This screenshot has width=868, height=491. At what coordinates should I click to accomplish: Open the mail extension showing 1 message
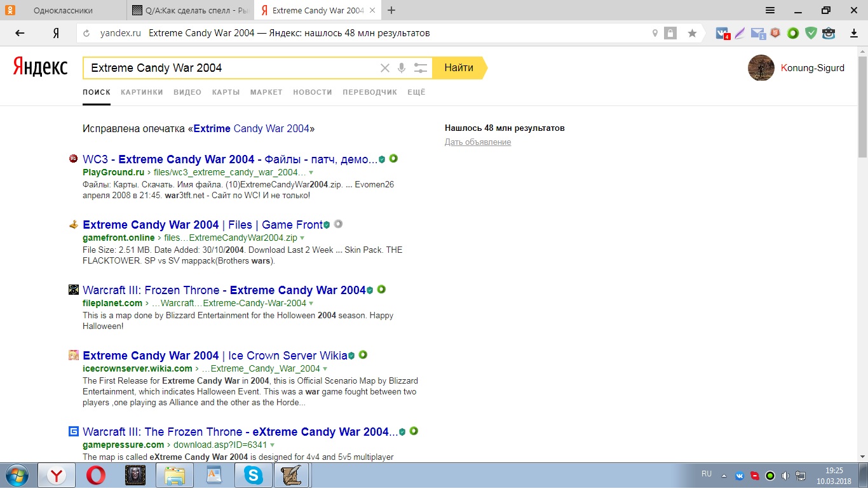757,33
